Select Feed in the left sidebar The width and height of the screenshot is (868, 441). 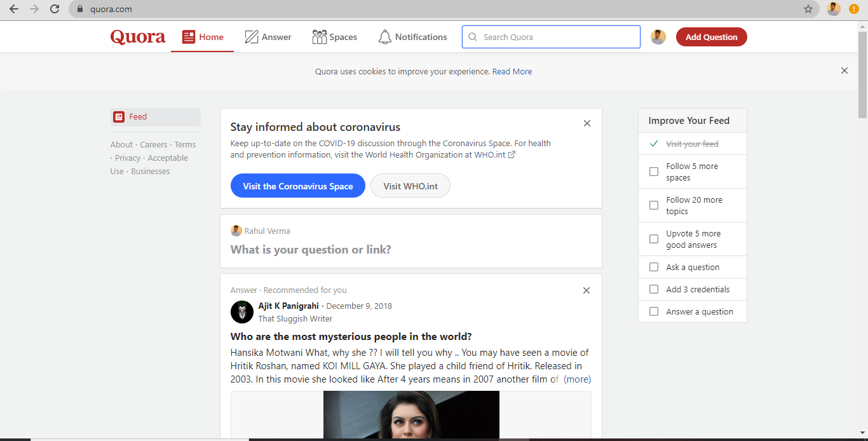[x=156, y=117]
